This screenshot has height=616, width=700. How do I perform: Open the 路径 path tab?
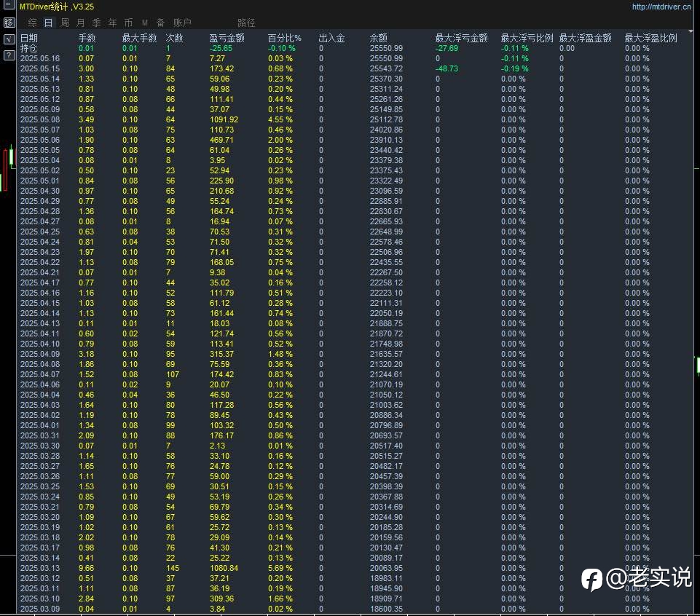pyautogui.click(x=246, y=23)
